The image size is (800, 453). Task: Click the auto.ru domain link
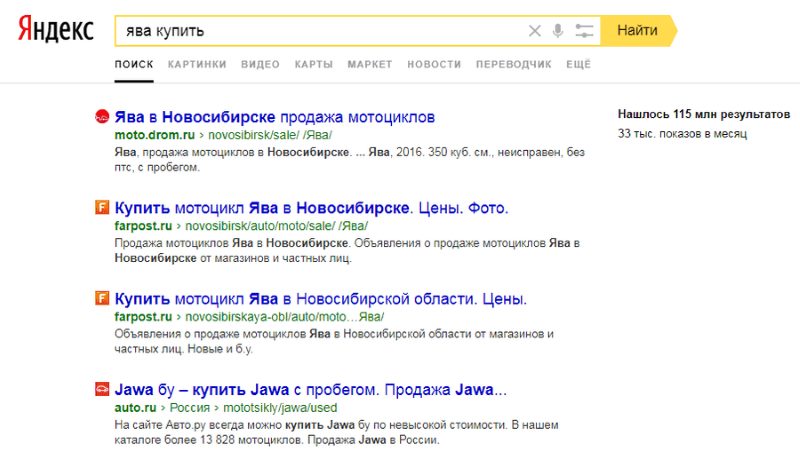[135, 408]
